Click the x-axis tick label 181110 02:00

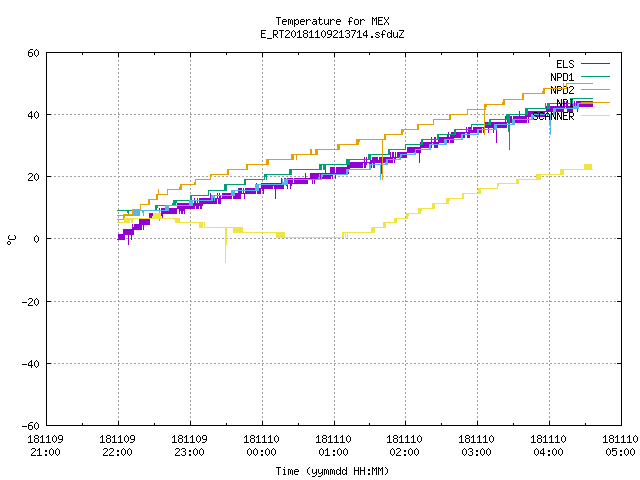click(x=404, y=446)
